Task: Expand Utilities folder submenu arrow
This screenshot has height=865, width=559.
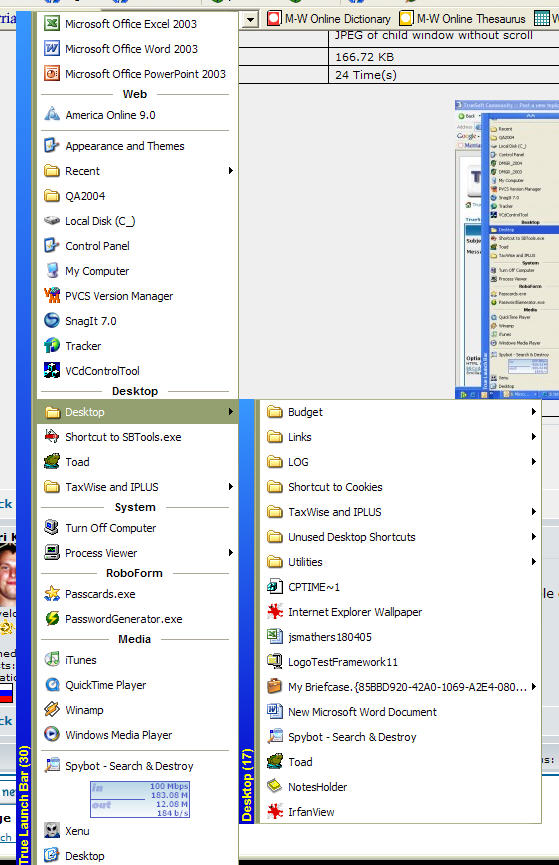Action: click(x=534, y=562)
